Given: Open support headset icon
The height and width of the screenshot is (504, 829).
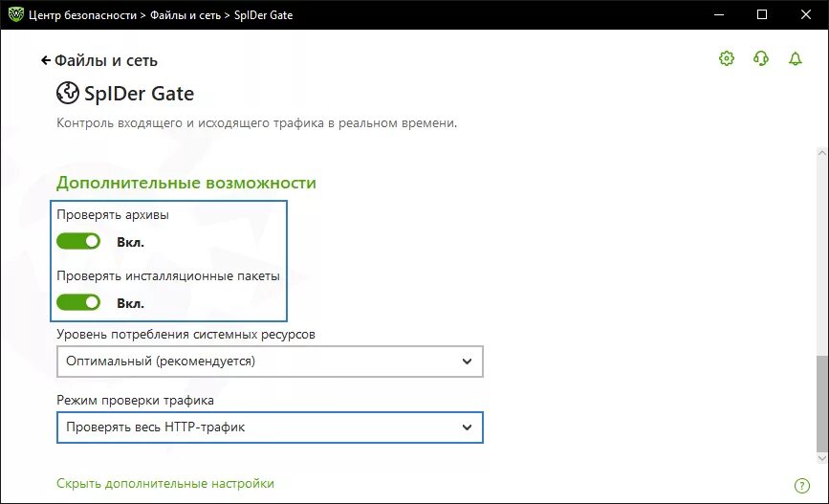Looking at the screenshot, I should (761, 58).
